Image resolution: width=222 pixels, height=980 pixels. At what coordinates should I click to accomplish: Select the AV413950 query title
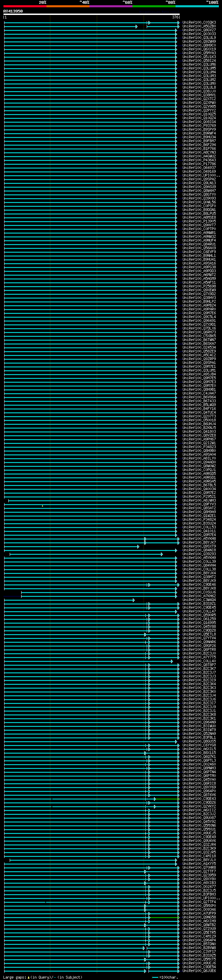pyautogui.click(x=13, y=11)
